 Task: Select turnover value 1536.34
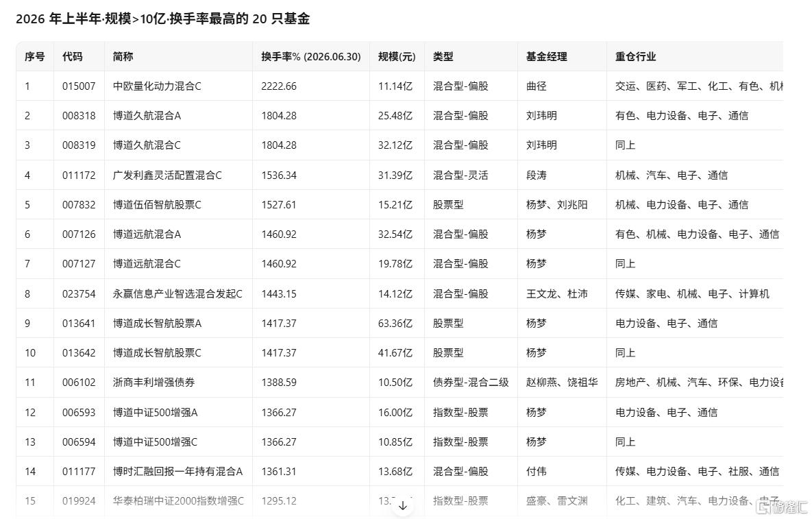(x=279, y=175)
